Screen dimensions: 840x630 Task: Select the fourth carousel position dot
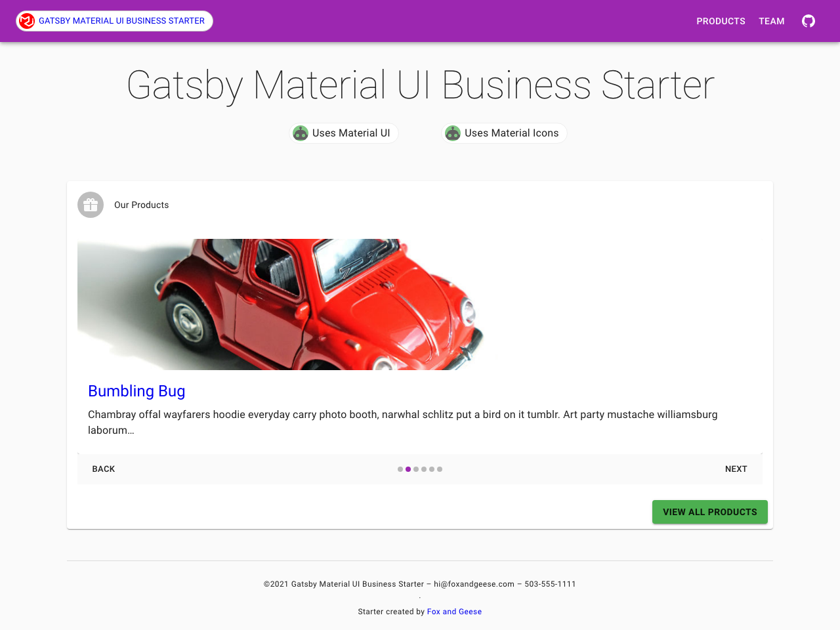pos(423,469)
